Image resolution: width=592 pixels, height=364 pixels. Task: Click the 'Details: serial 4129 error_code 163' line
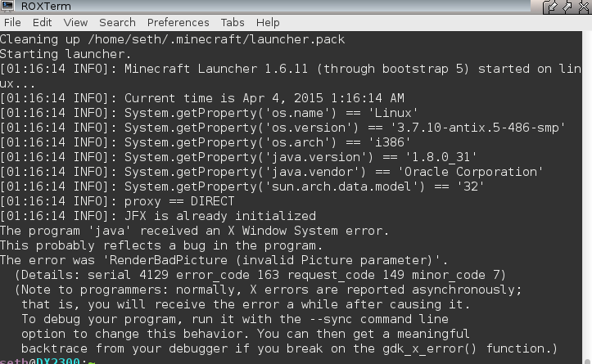(x=260, y=275)
